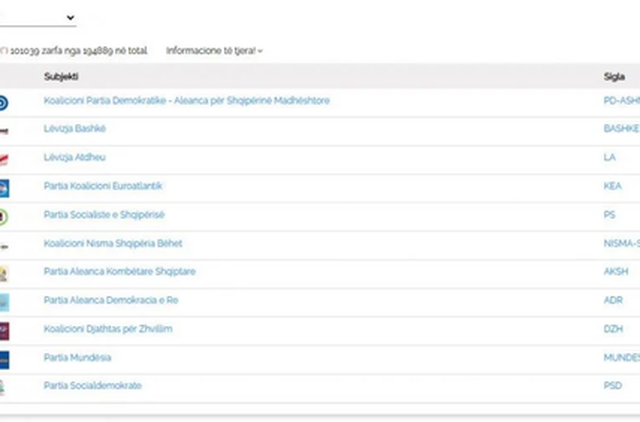Click the Djathtas për Zhvillim logo
640x422 pixels.
click(x=4, y=331)
